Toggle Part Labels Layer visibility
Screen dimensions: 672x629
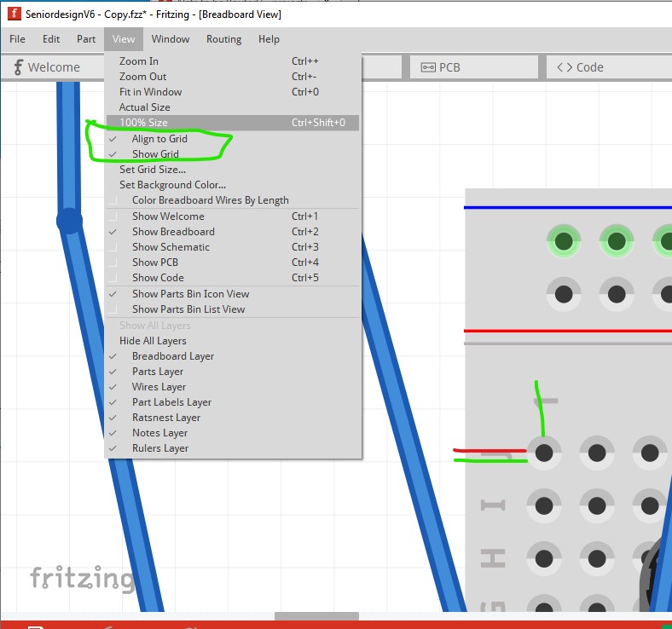[x=233, y=402]
